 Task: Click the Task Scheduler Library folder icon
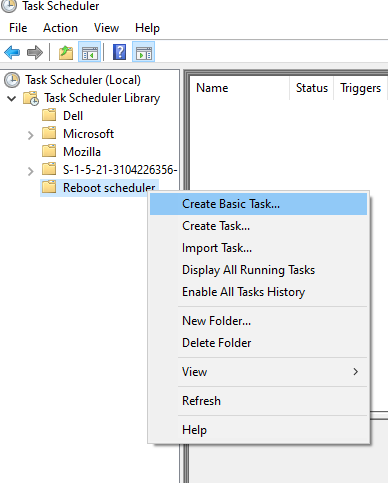[31, 98]
